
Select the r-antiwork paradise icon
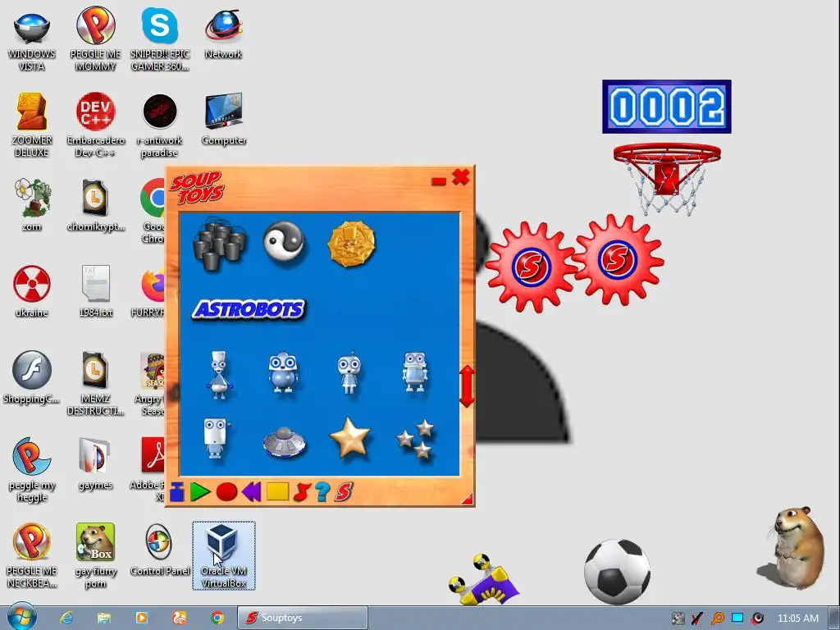[x=160, y=126]
